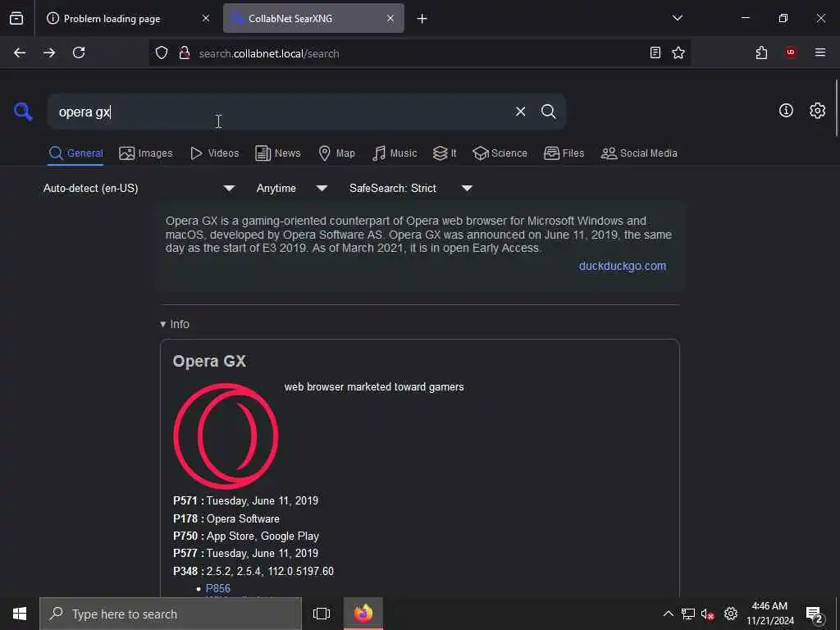840x630 pixels.
Task: Follow the duckduckgo.com link
Action: [x=623, y=266]
